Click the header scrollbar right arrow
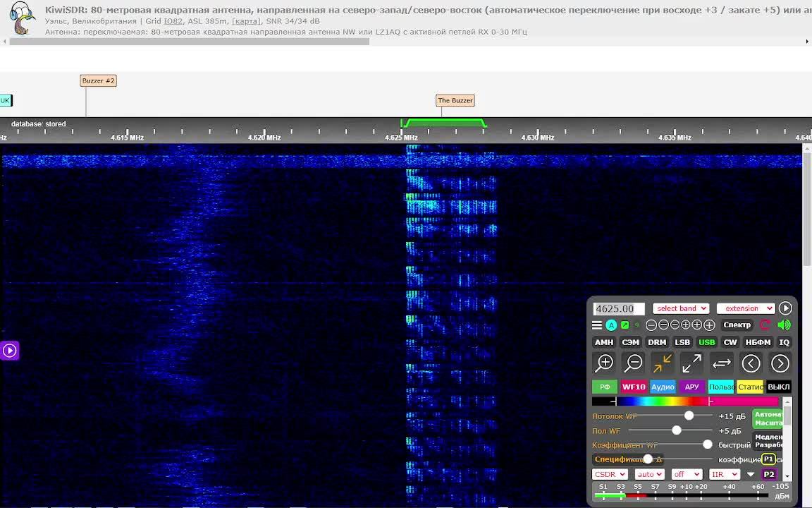 pos(807,42)
